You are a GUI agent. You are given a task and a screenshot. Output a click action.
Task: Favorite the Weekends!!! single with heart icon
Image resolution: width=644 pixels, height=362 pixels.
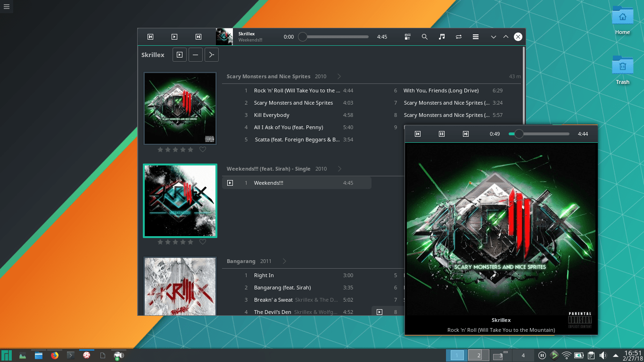pos(203,242)
